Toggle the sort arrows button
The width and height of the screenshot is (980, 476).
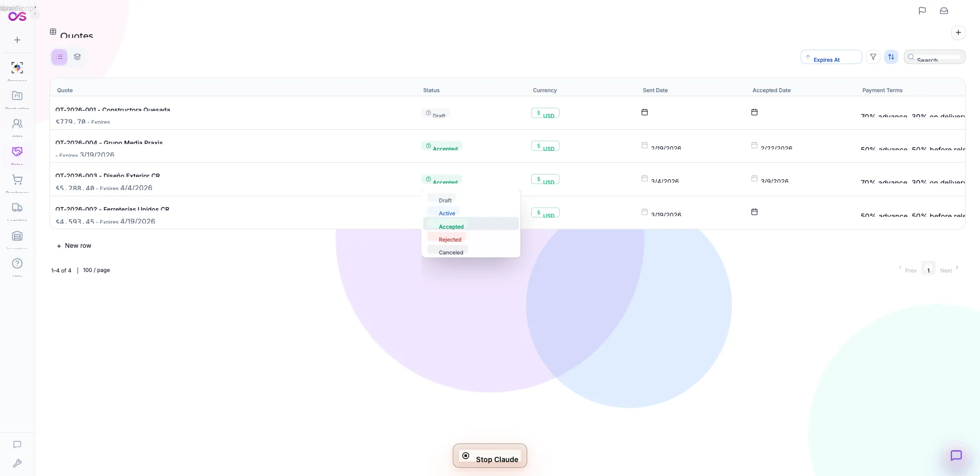891,57
